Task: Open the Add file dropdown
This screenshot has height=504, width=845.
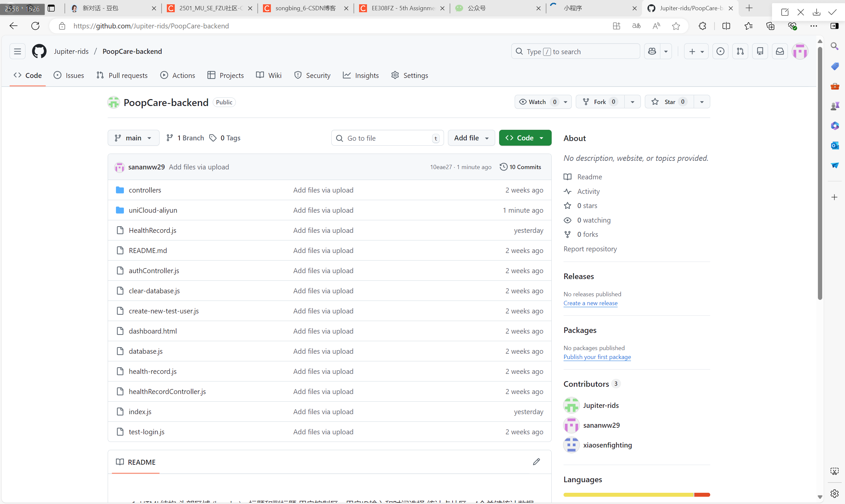Action: [471, 138]
